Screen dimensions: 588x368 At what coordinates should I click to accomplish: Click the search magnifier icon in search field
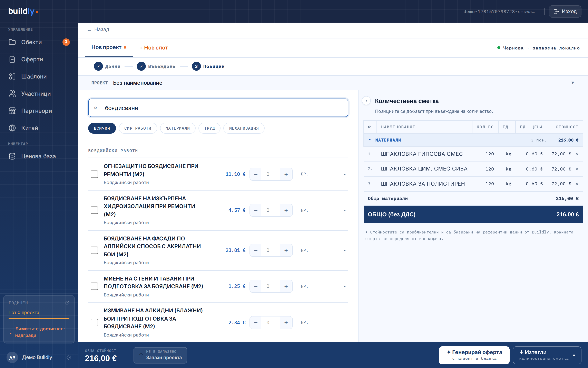click(96, 108)
